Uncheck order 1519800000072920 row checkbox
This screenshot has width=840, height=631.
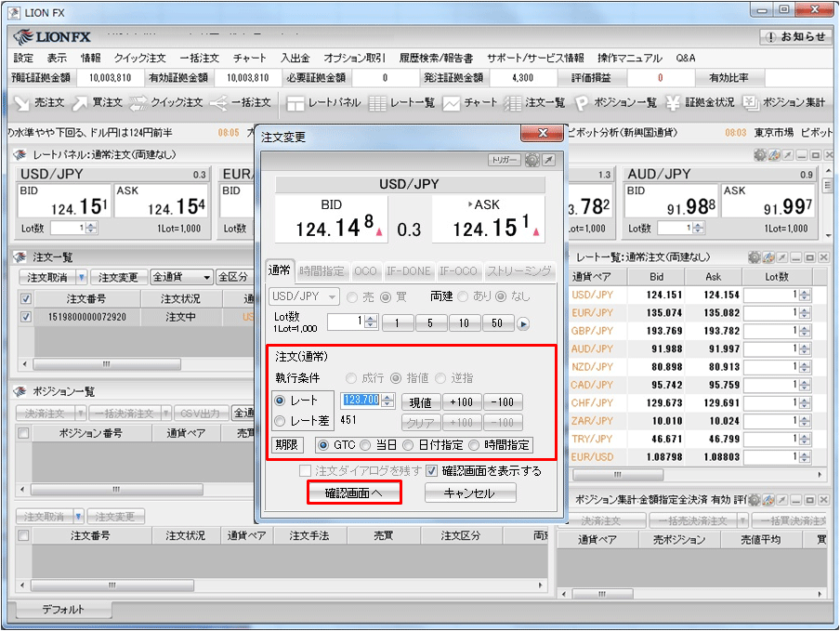click(25, 317)
